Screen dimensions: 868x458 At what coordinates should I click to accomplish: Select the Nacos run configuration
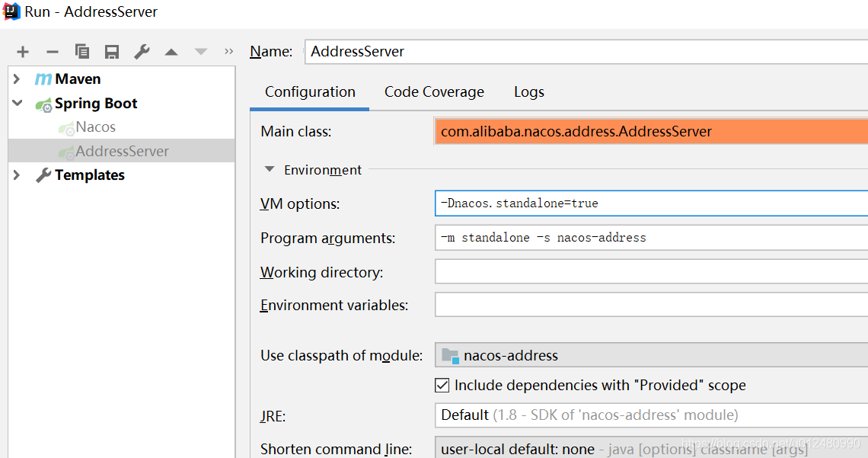tap(95, 127)
